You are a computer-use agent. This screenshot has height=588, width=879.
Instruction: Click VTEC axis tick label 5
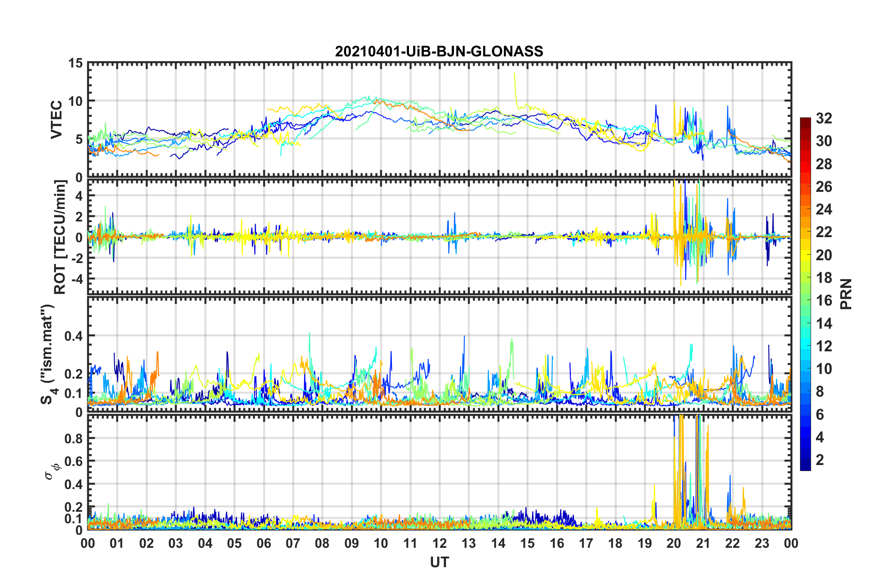point(79,139)
